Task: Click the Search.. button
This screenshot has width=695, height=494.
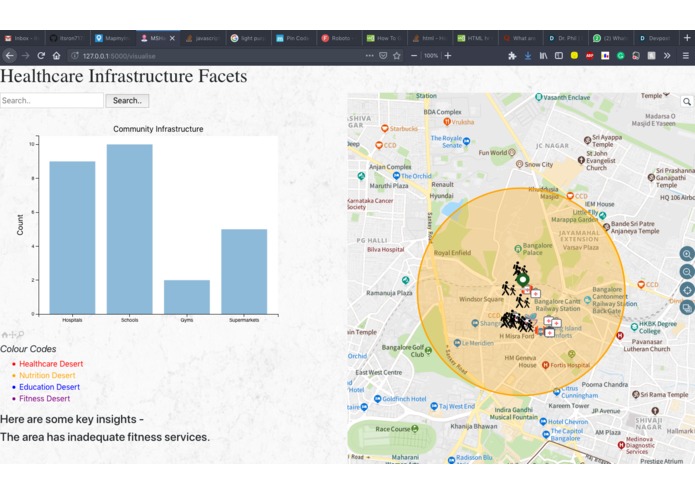Action: (127, 101)
